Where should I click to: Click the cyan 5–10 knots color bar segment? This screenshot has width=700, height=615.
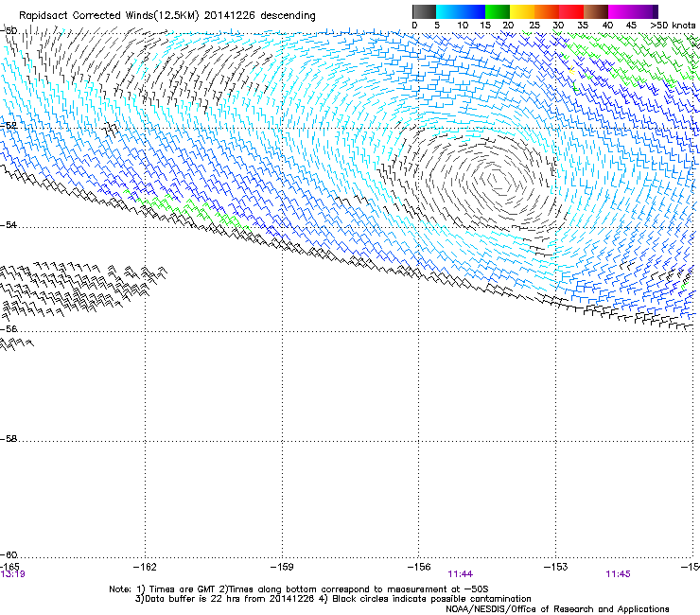[x=448, y=11]
